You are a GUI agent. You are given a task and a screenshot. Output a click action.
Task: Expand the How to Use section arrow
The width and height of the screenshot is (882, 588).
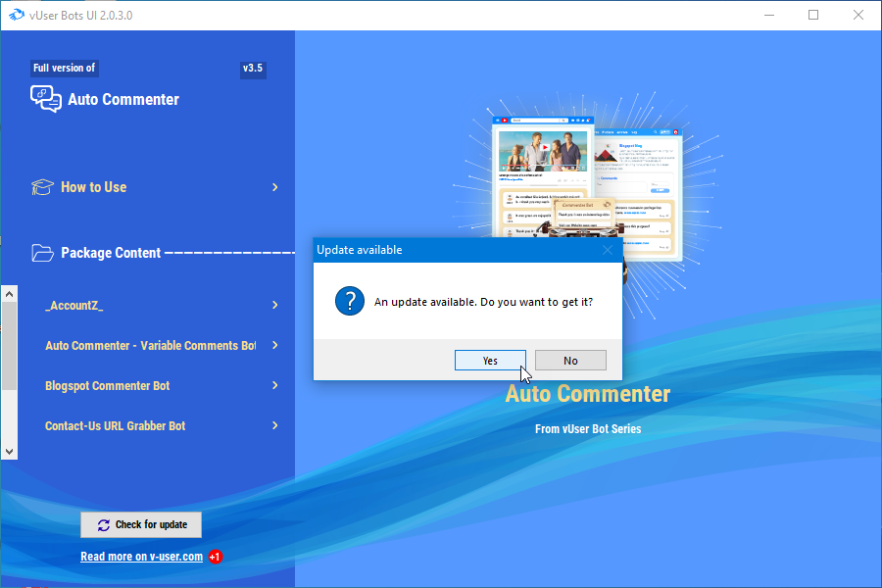tap(275, 187)
